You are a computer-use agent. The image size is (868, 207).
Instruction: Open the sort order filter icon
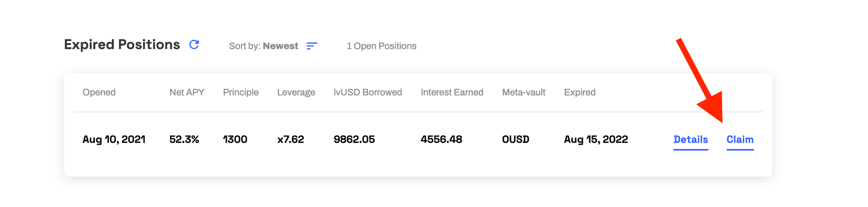click(x=312, y=46)
